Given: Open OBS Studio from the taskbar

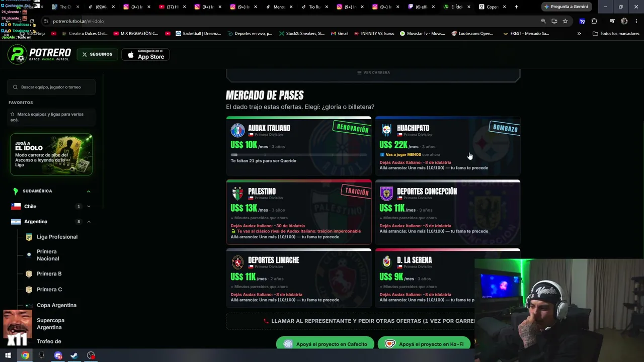Looking at the screenshot, I should click(x=91, y=355).
